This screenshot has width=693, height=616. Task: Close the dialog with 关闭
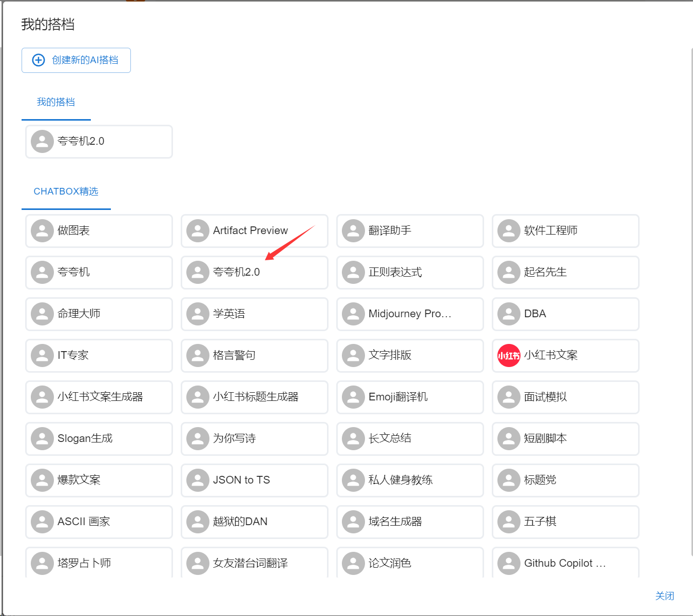pos(665,596)
